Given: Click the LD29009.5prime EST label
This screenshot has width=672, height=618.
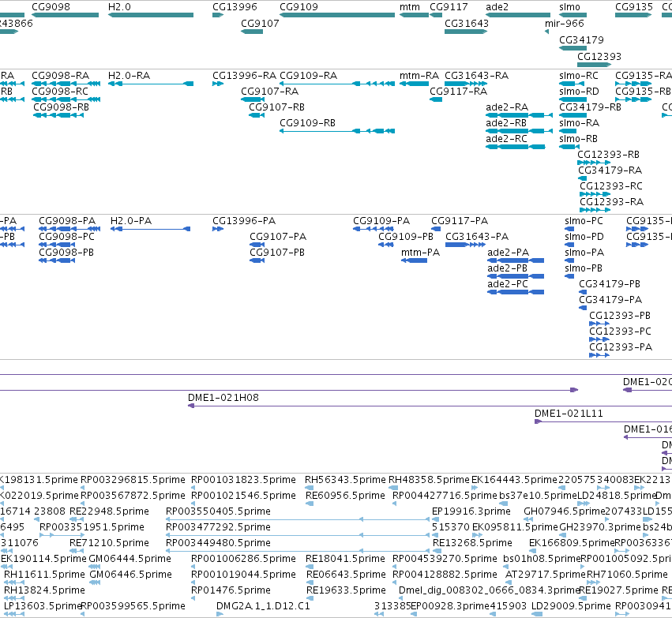Looking at the screenshot, I should pos(571,605).
